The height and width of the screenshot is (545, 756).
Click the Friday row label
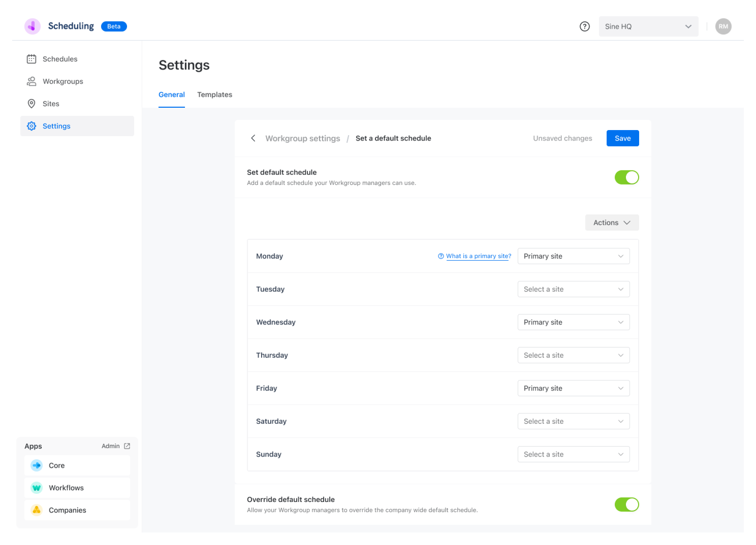pyautogui.click(x=267, y=388)
